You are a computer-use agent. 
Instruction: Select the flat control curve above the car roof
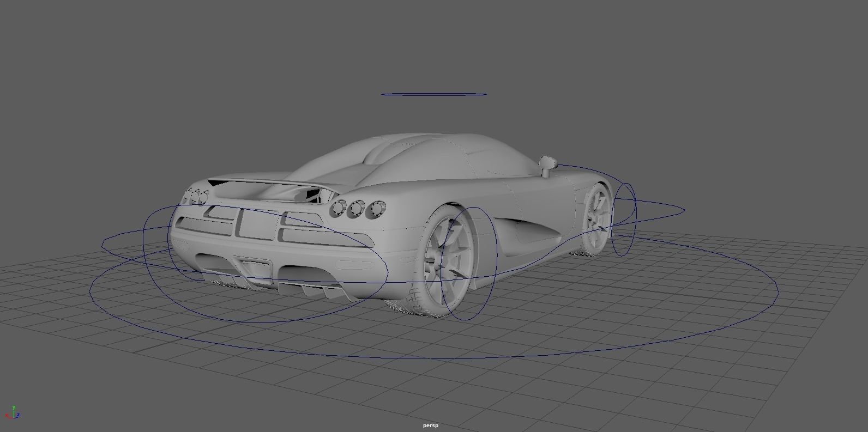click(434, 94)
